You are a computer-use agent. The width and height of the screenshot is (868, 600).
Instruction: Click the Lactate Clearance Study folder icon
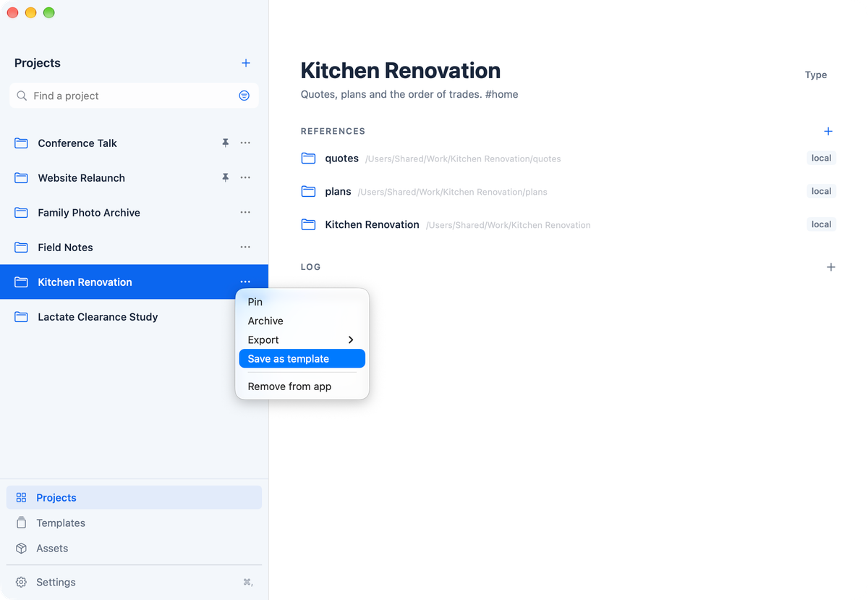coord(21,317)
